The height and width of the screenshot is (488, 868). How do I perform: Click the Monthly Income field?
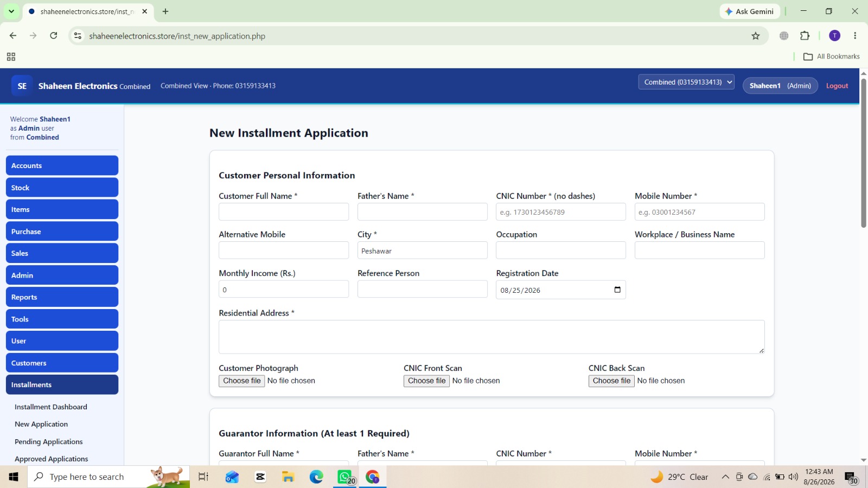tap(284, 289)
